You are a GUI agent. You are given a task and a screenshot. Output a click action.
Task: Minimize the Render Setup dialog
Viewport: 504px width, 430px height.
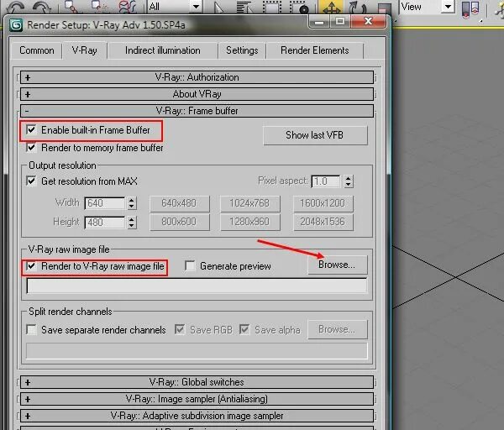(319, 22)
